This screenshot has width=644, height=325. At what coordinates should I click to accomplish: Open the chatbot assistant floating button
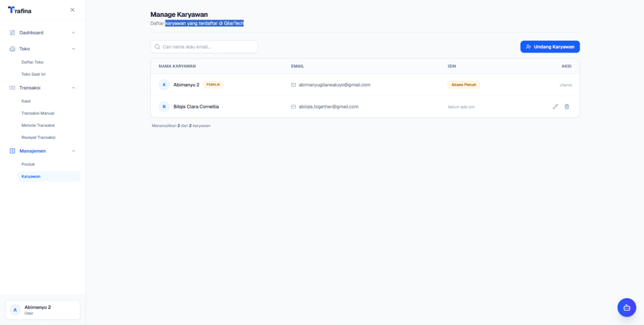pyautogui.click(x=627, y=307)
